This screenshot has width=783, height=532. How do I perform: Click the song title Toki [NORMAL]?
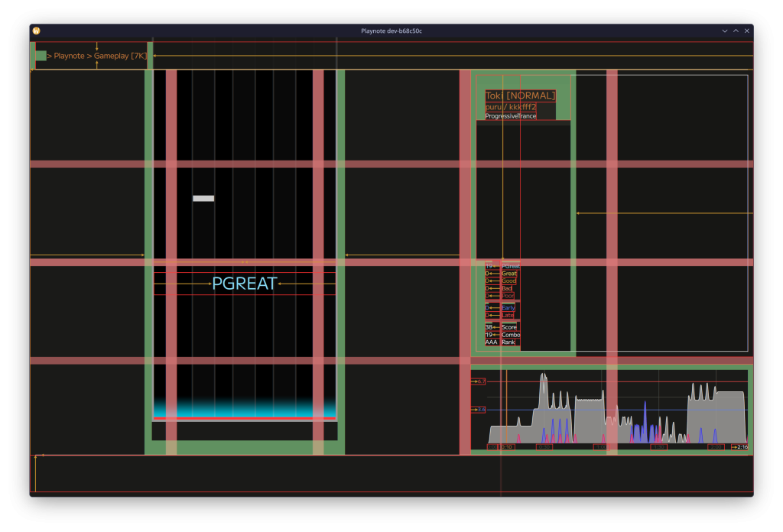point(520,96)
